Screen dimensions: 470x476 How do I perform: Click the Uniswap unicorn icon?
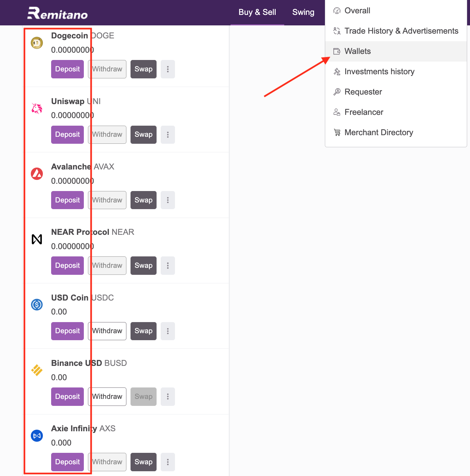(x=37, y=109)
